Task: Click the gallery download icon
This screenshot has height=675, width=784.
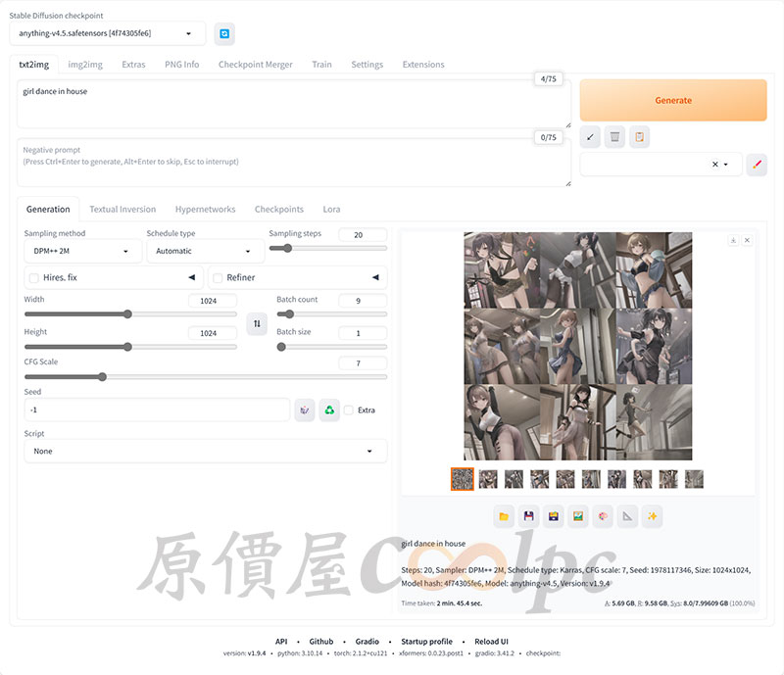Action: [x=733, y=240]
